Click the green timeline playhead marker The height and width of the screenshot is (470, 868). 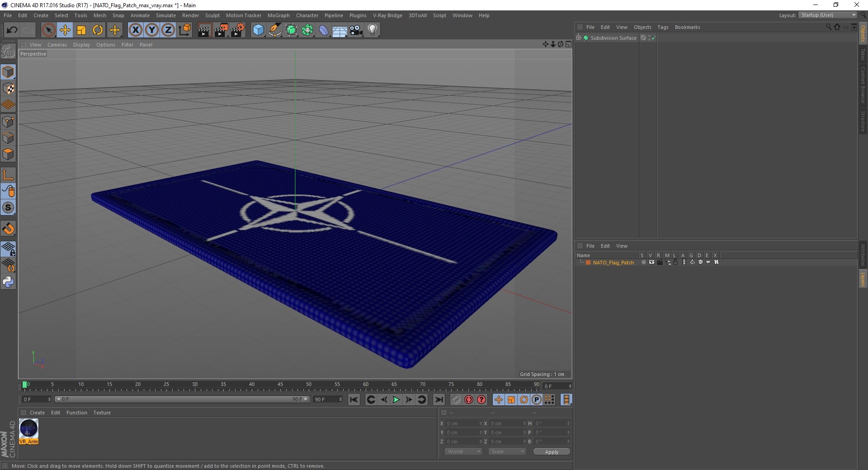pyautogui.click(x=24, y=385)
